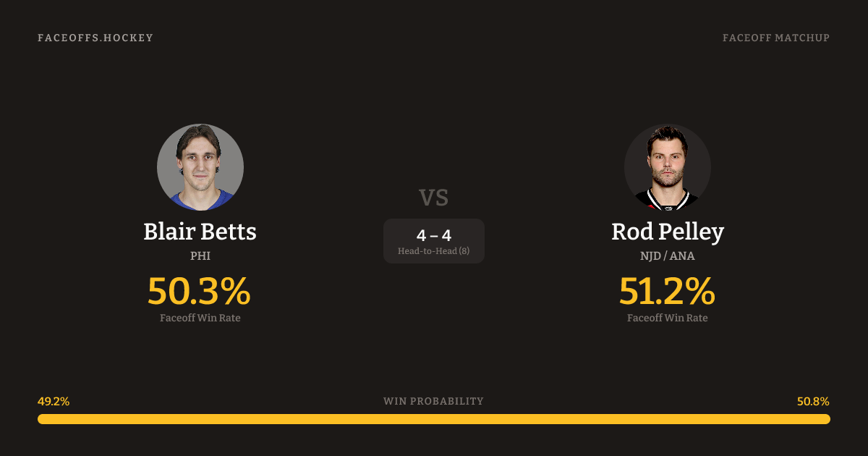Click the 50.8% win probability value
Screen dimensions: 868x456
pyautogui.click(x=813, y=402)
